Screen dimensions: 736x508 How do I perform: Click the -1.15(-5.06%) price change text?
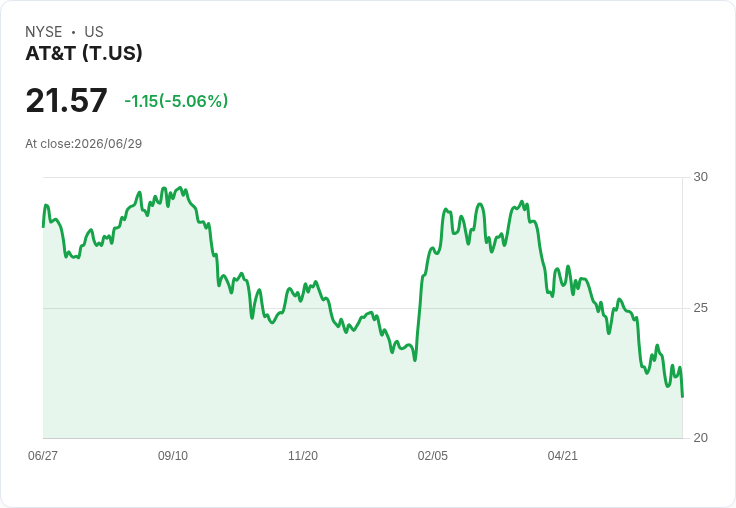pos(176,101)
